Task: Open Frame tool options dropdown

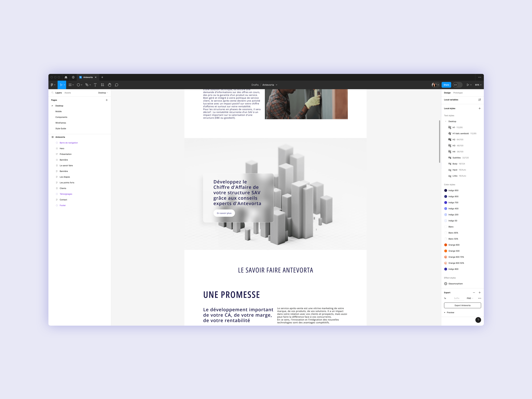Action: 73,85
